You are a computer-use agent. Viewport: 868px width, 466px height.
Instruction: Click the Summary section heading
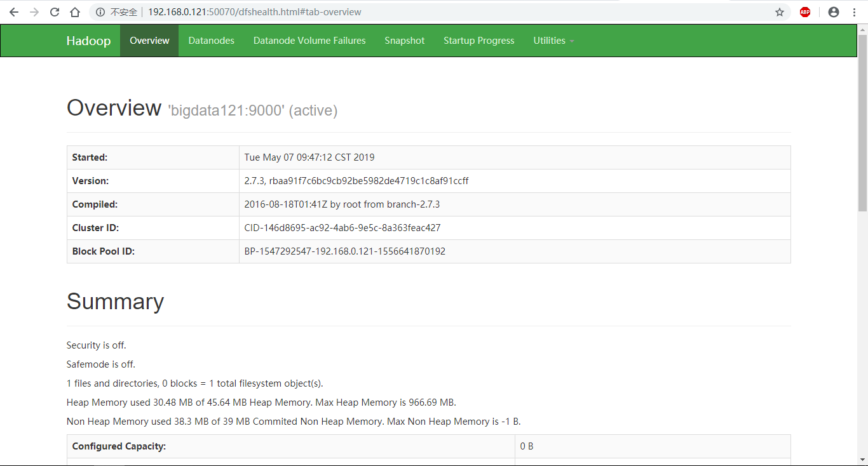pos(116,302)
